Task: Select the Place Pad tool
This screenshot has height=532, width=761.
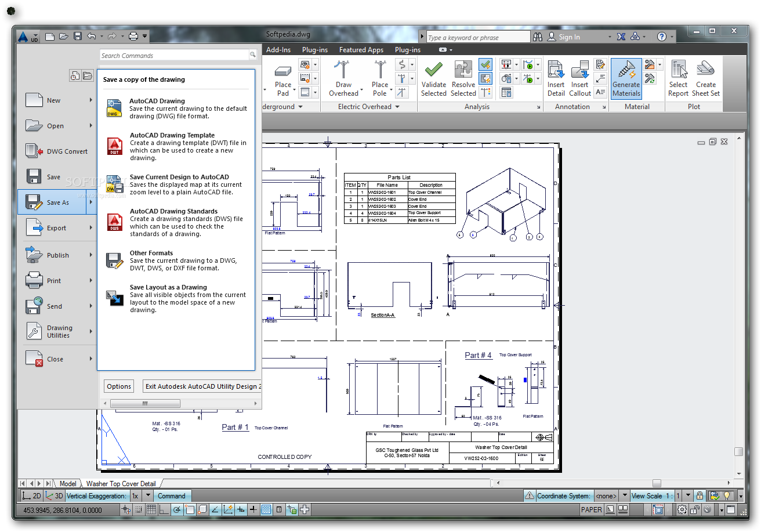Action: pyautogui.click(x=283, y=78)
